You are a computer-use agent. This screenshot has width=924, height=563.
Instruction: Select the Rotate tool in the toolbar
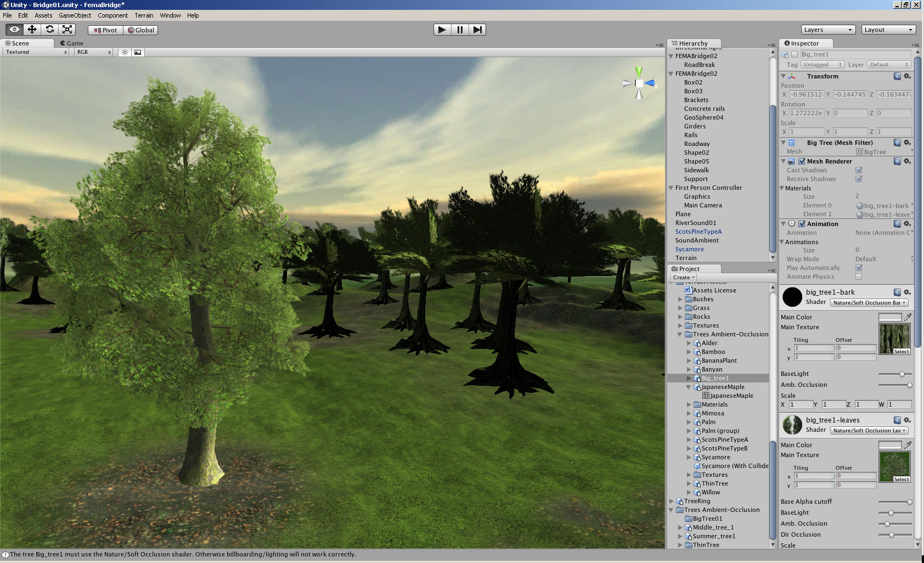pos(50,30)
